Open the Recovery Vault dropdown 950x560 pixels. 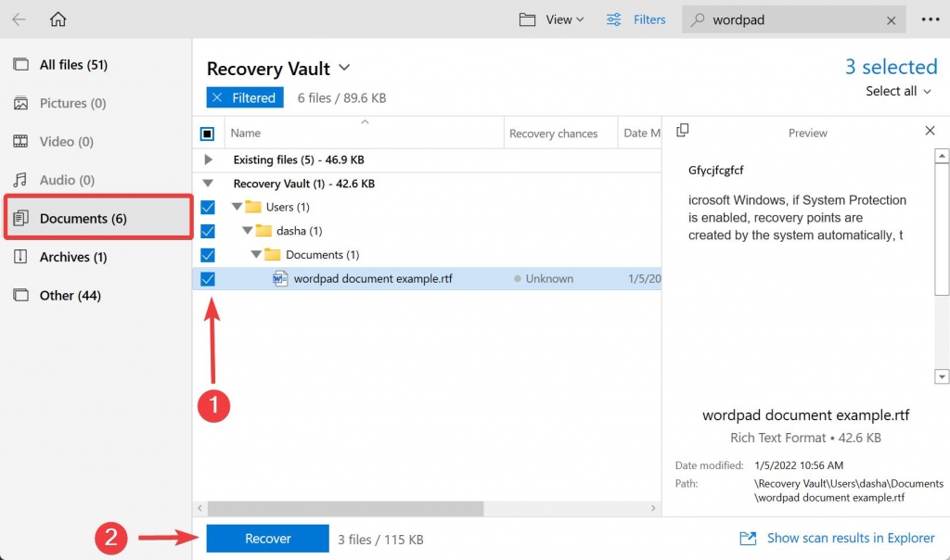coord(343,68)
